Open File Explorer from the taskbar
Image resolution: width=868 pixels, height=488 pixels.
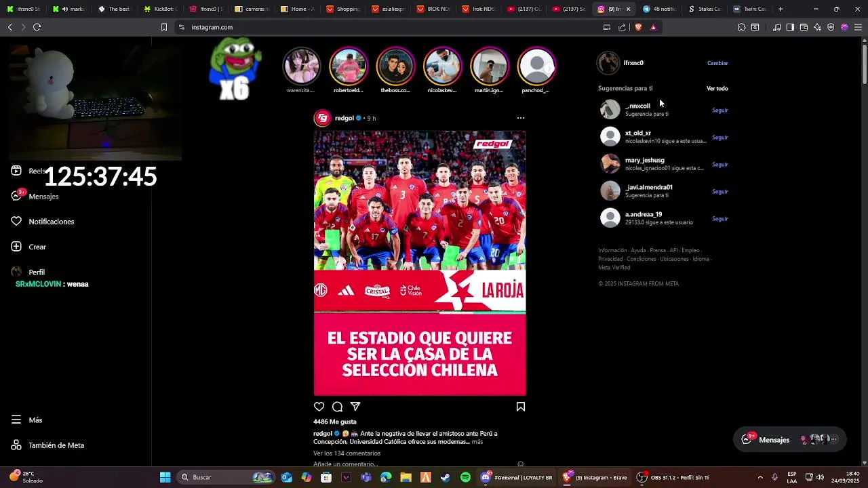pos(406,477)
